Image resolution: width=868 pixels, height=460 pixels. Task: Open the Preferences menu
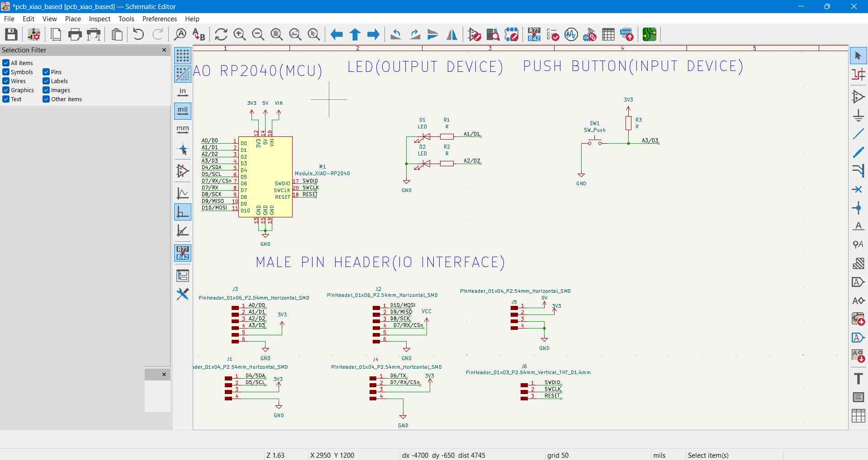click(159, 19)
